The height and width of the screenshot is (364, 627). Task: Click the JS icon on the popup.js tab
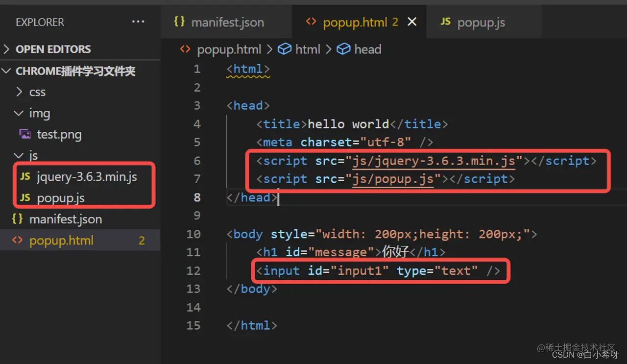445,22
